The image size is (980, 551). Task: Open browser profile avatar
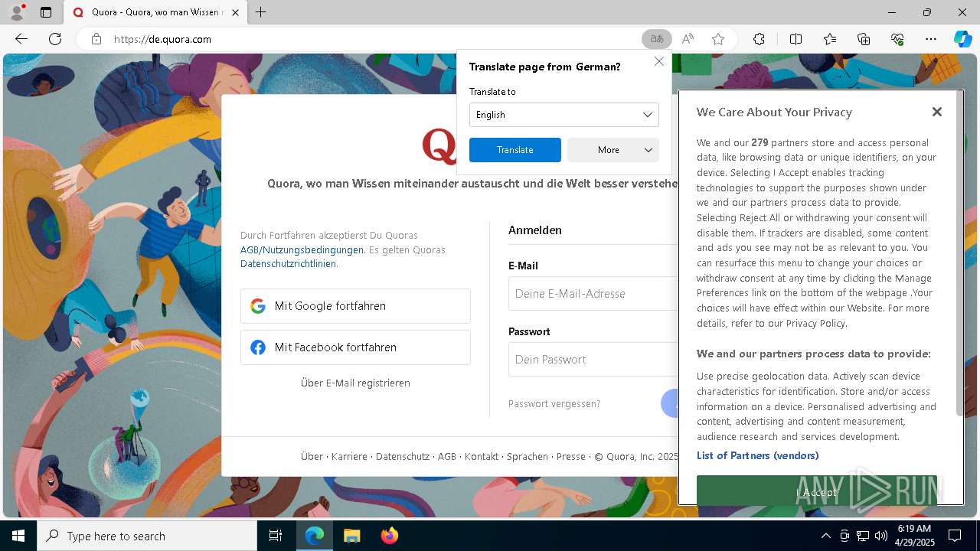coord(17,12)
